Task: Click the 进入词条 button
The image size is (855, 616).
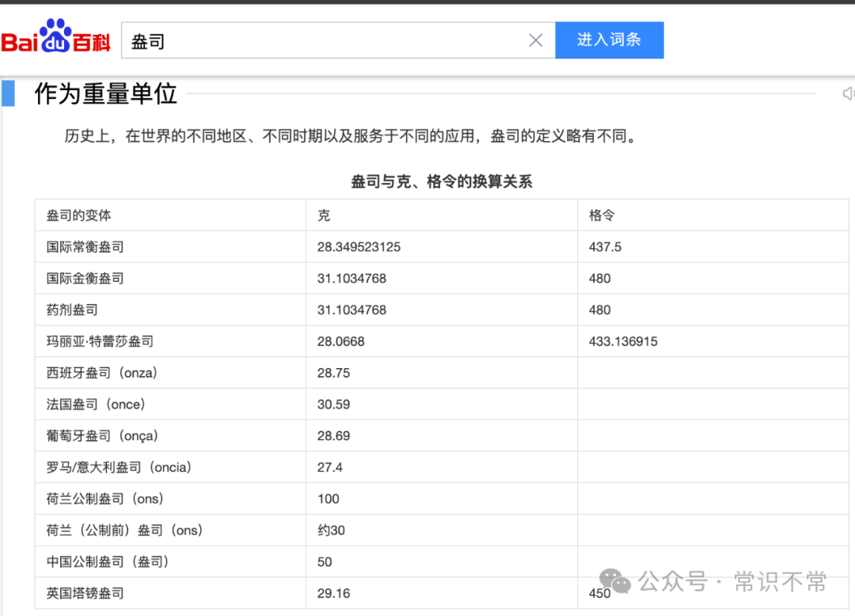Action: tap(609, 40)
